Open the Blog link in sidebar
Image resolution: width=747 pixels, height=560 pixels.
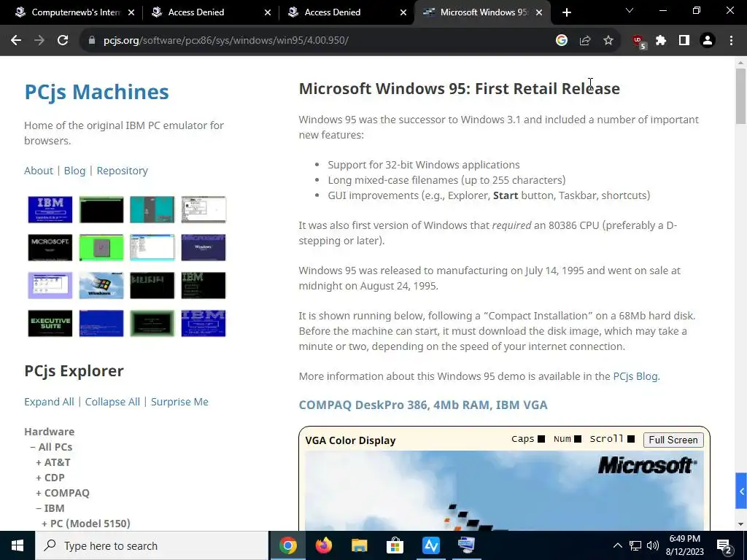coord(75,171)
